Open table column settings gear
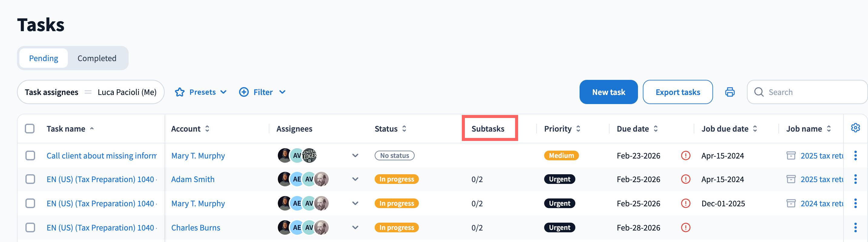This screenshot has width=868, height=242. (855, 128)
